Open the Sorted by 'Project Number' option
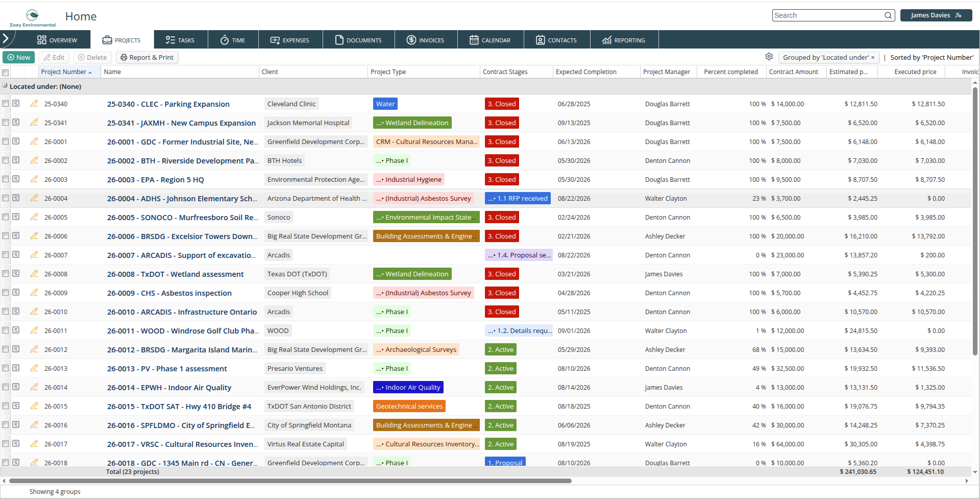This screenshot has height=499, width=980. point(932,58)
